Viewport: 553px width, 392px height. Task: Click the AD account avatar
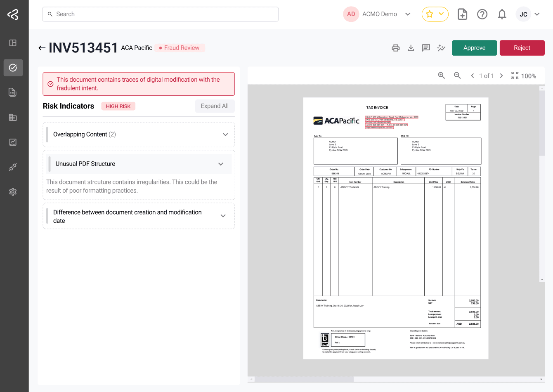click(x=351, y=14)
